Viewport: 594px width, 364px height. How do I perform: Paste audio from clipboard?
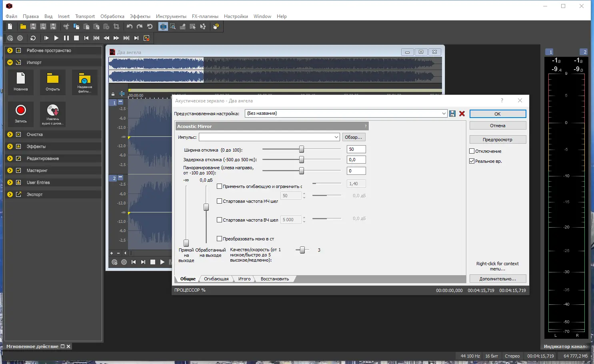coord(86,26)
